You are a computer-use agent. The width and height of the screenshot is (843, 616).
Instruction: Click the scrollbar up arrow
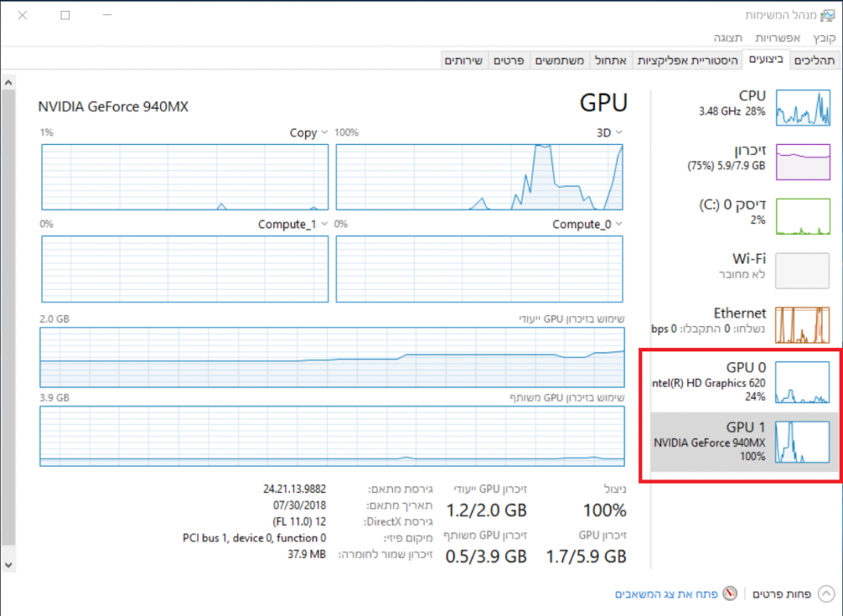tap(8, 83)
